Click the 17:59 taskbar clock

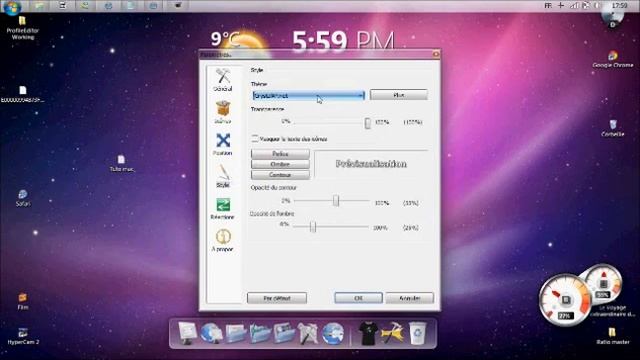click(x=619, y=5)
